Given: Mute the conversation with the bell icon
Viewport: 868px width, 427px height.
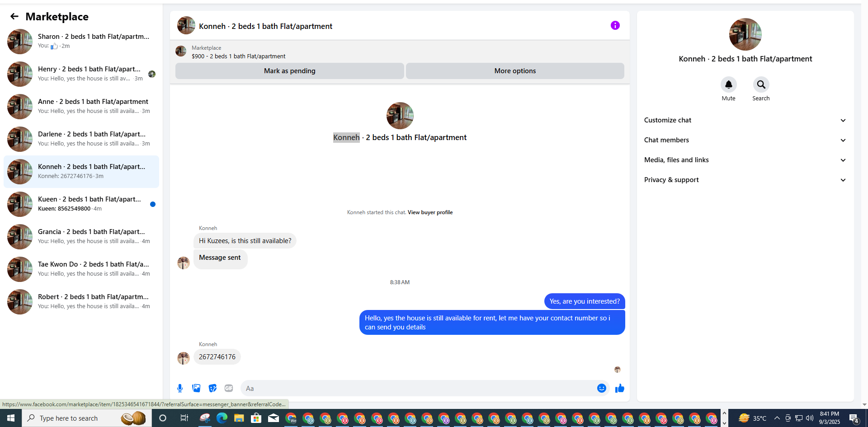Looking at the screenshot, I should (728, 84).
